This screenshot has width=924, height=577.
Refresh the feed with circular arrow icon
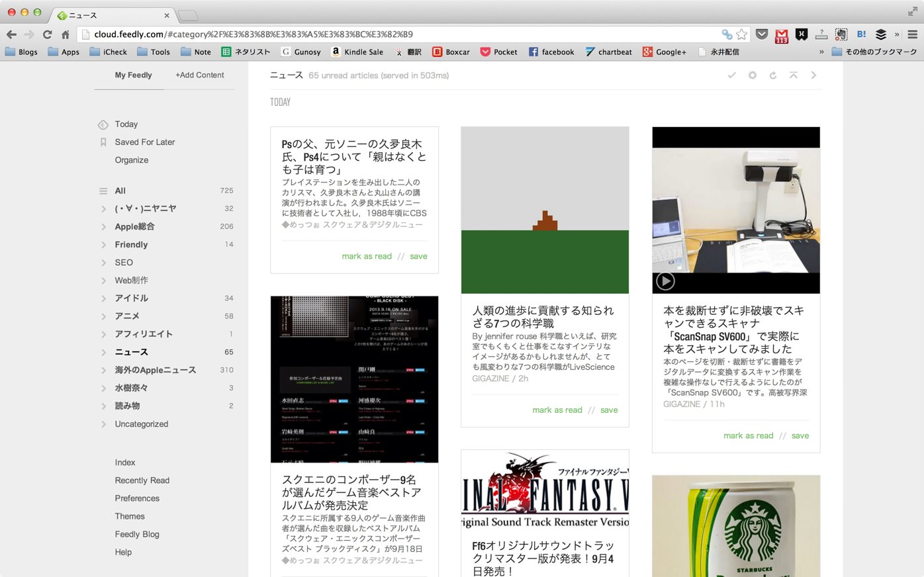(x=772, y=75)
